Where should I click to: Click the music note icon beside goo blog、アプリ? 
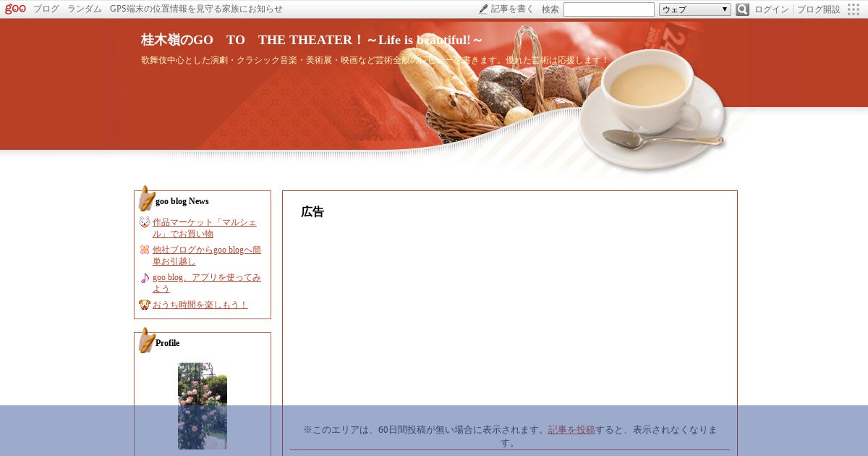(145, 277)
